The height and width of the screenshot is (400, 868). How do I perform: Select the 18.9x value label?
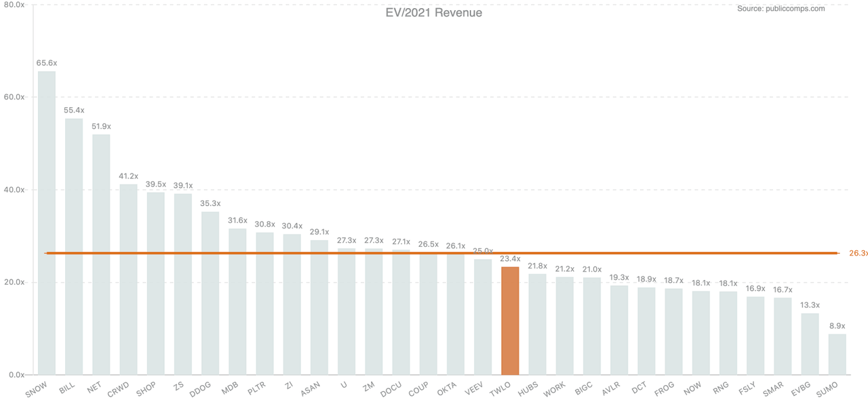tap(646, 279)
